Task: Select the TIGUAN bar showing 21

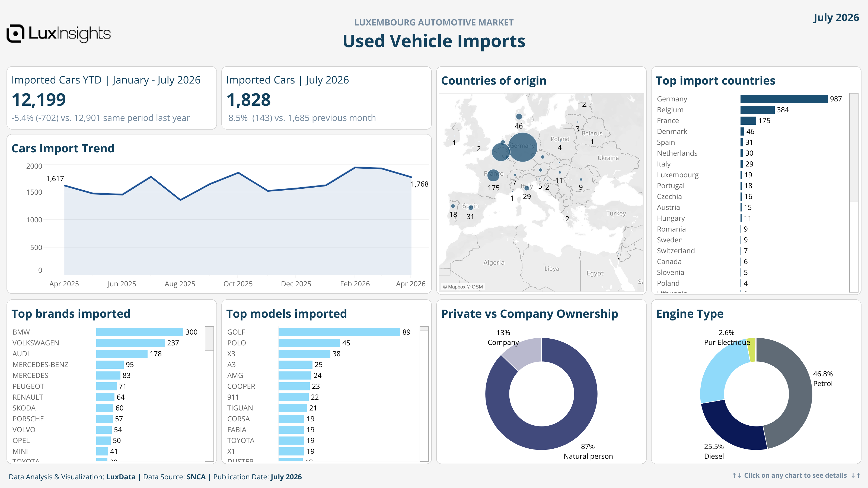Action: 292,408
